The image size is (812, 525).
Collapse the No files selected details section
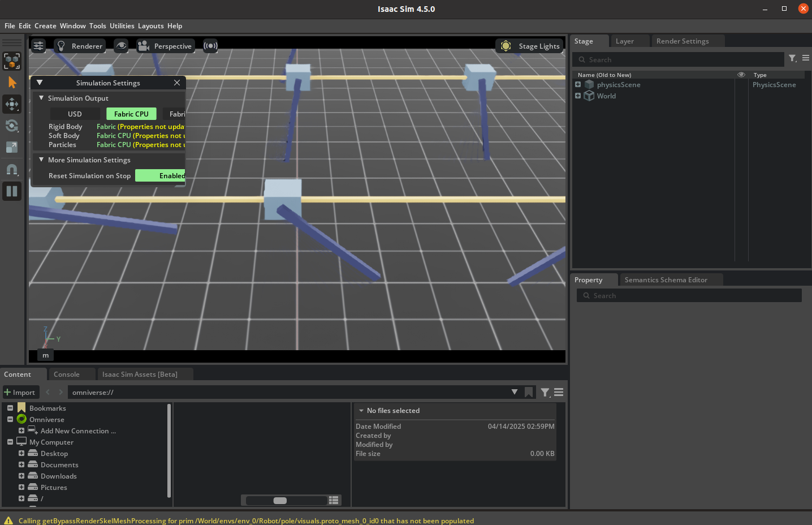(361, 411)
